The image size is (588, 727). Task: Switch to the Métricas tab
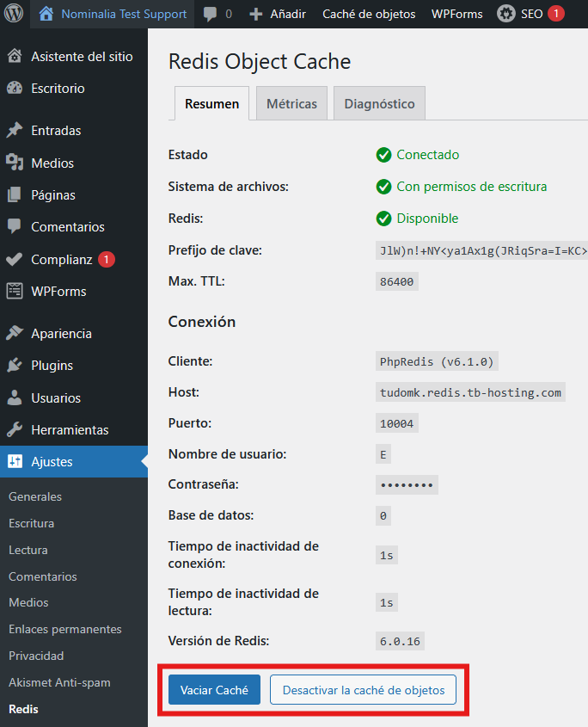(292, 103)
